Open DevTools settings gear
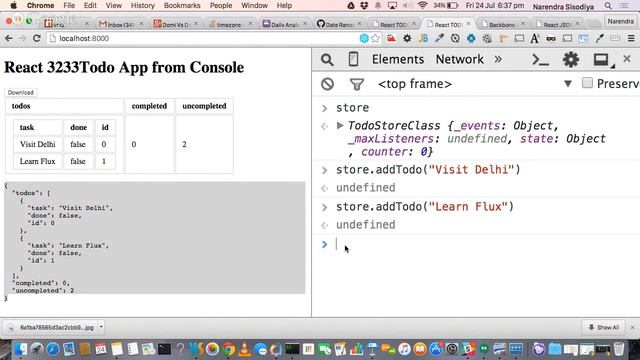The height and width of the screenshot is (360, 640). [571, 60]
